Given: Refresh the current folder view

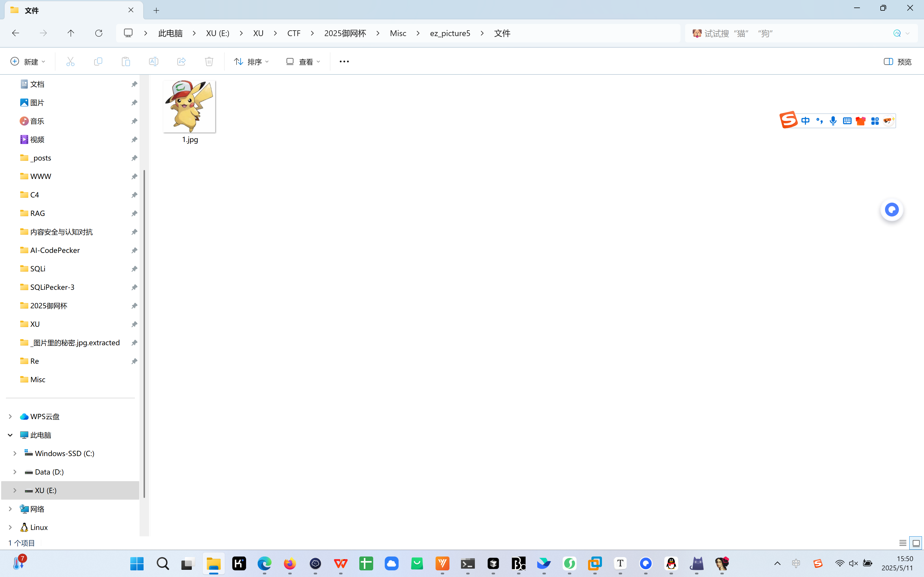Looking at the screenshot, I should pos(98,33).
